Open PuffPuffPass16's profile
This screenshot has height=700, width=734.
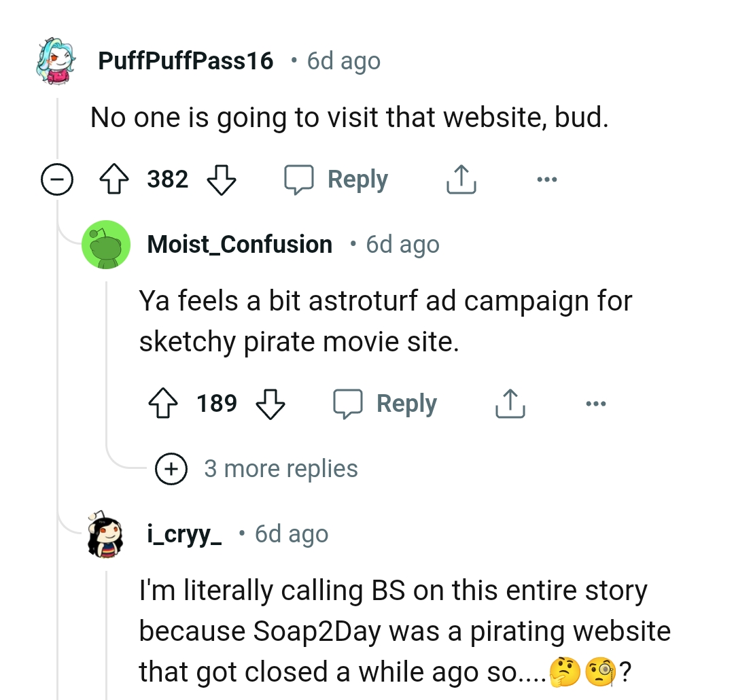(x=185, y=60)
